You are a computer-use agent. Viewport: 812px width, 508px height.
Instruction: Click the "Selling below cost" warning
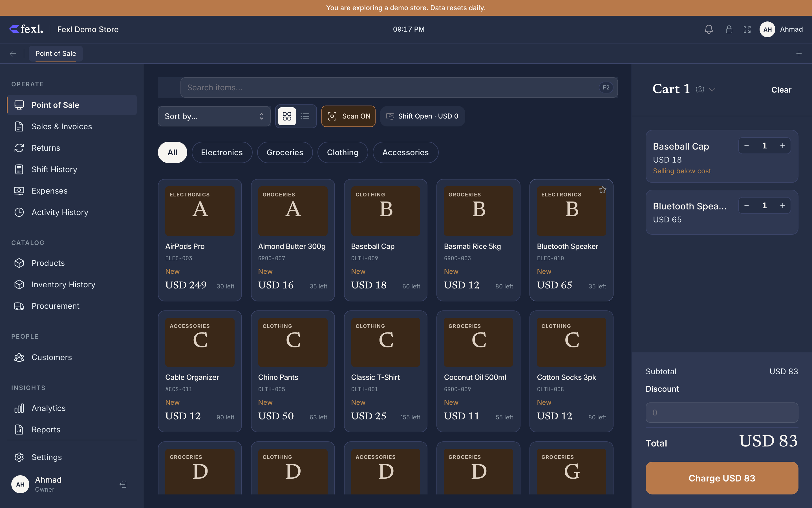click(x=682, y=171)
